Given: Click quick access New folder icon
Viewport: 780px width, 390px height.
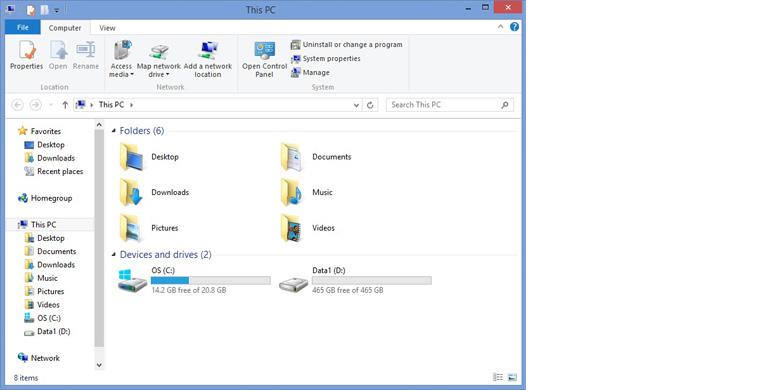Looking at the screenshot, I should pos(45,9).
